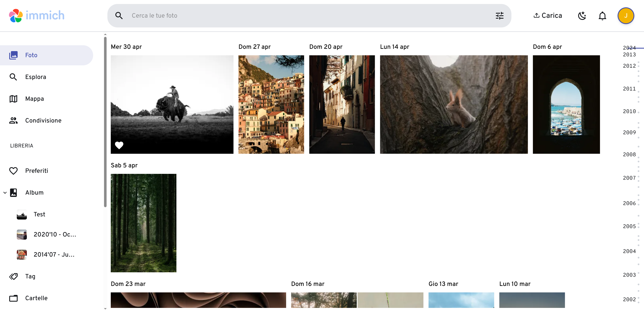The width and height of the screenshot is (644, 310).
Task: Click the heart on cowboy photo
Action: (119, 145)
